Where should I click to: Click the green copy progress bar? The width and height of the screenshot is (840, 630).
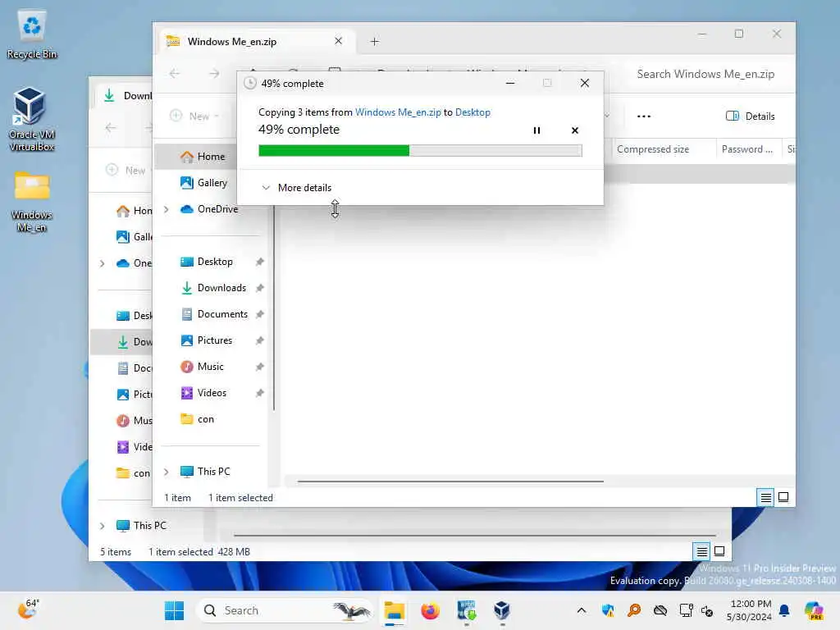pos(420,151)
